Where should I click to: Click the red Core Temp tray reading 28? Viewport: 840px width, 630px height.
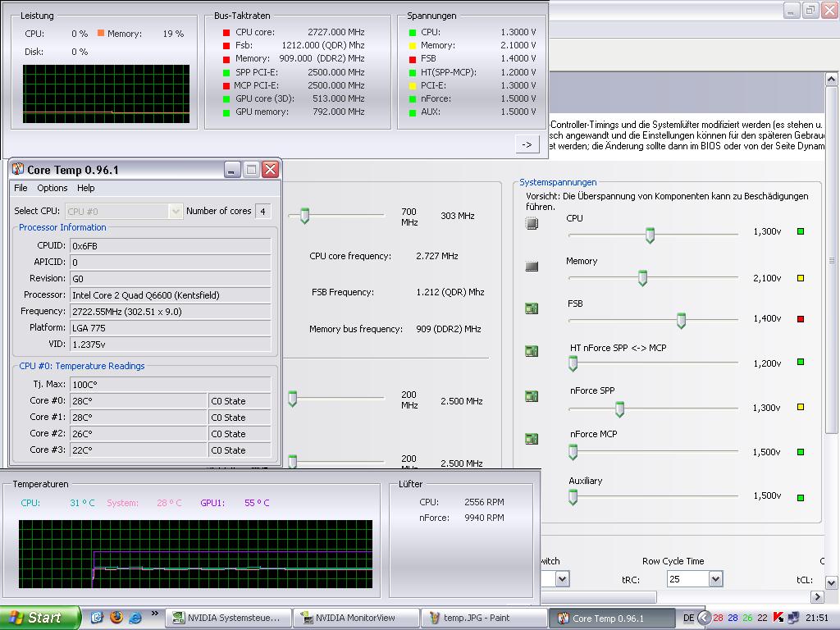[718, 618]
